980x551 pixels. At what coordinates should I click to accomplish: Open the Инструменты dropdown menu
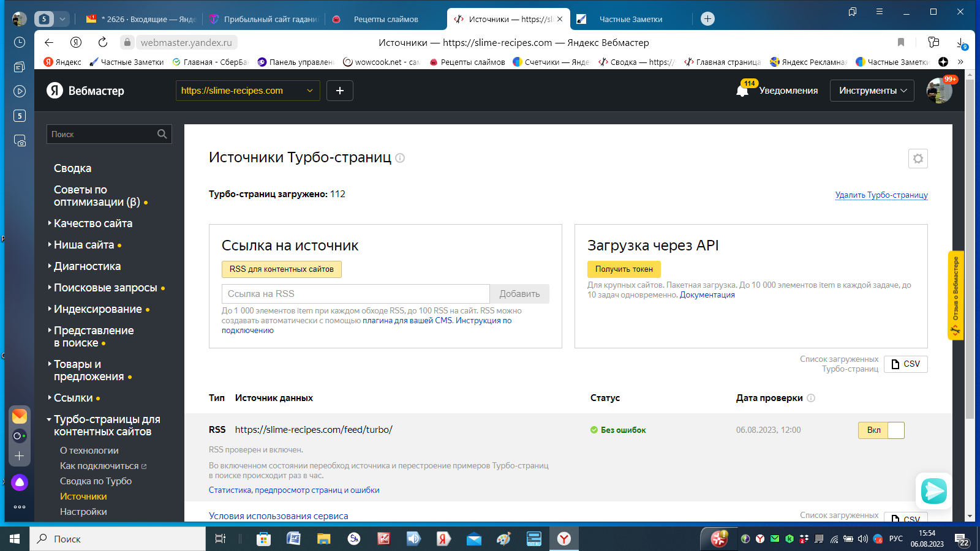pyautogui.click(x=873, y=91)
